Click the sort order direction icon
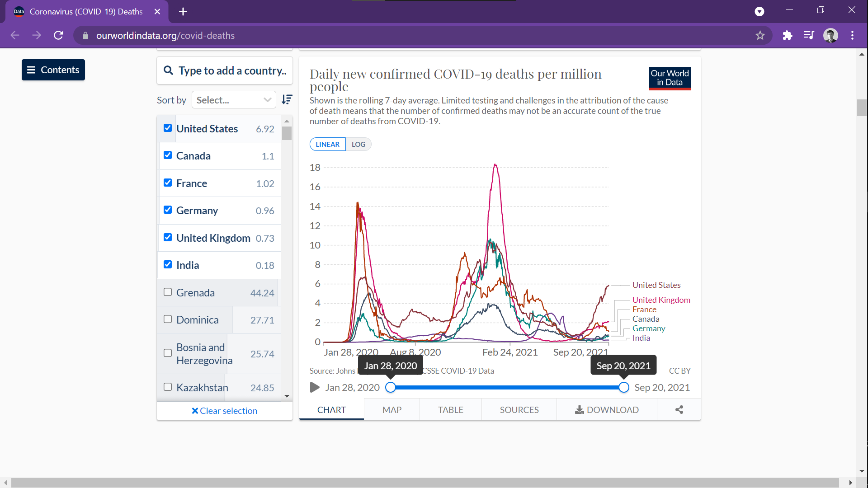This screenshot has width=868, height=488. [287, 100]
